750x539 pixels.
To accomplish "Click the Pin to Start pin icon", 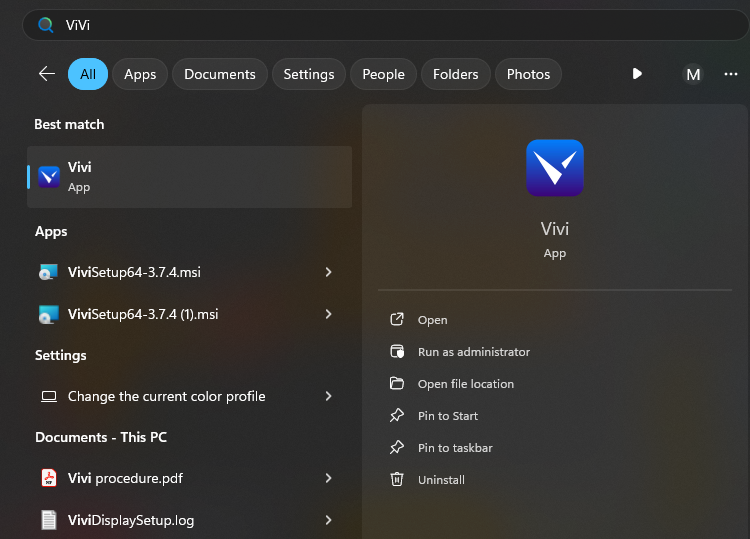I will 397,415.
